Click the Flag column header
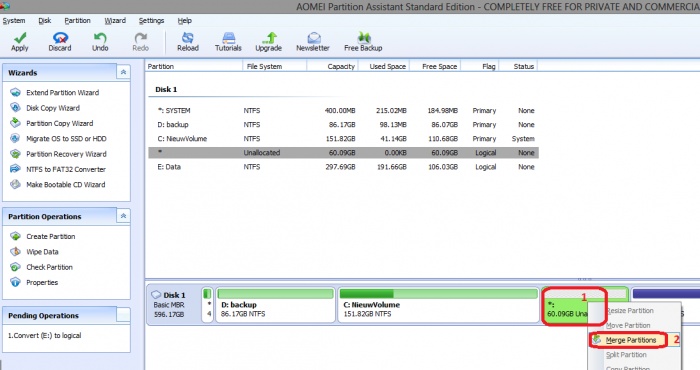Screen dimensions: 700x370 [479, 66]
